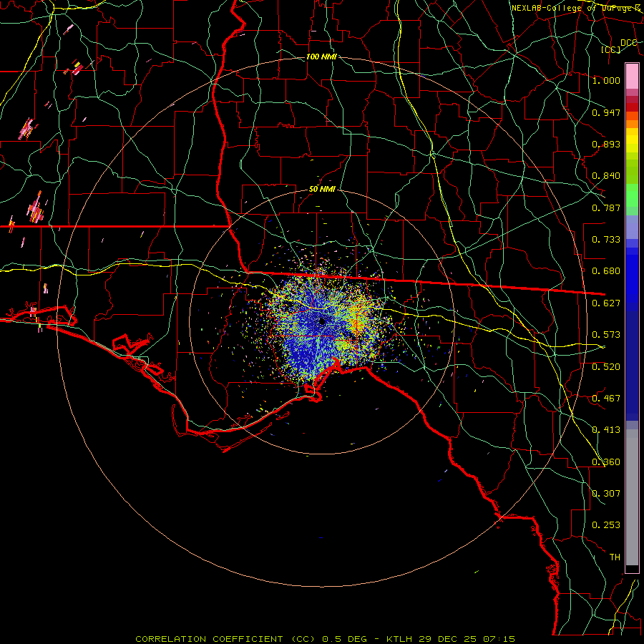644x644 pixels.
Task: Click the 0.627 legend value
Action: pos(606,303)
